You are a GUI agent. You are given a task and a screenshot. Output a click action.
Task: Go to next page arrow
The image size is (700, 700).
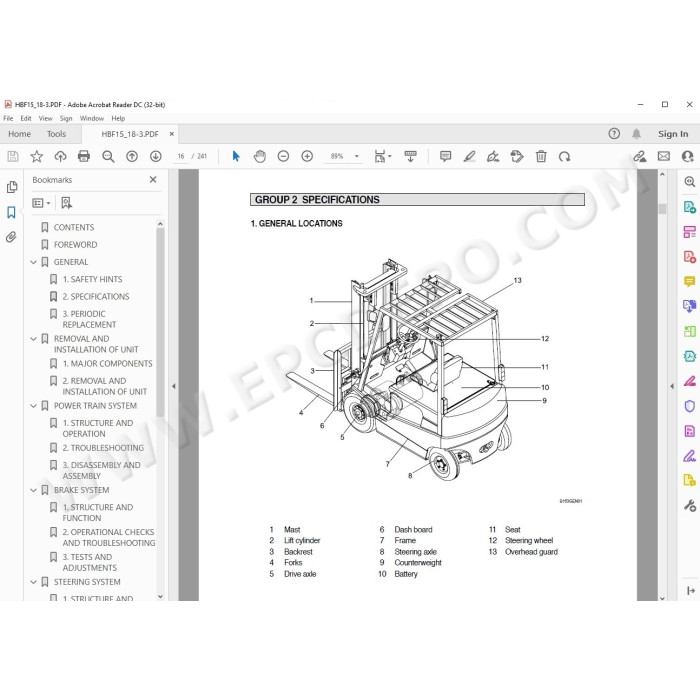tap(155, 156)
